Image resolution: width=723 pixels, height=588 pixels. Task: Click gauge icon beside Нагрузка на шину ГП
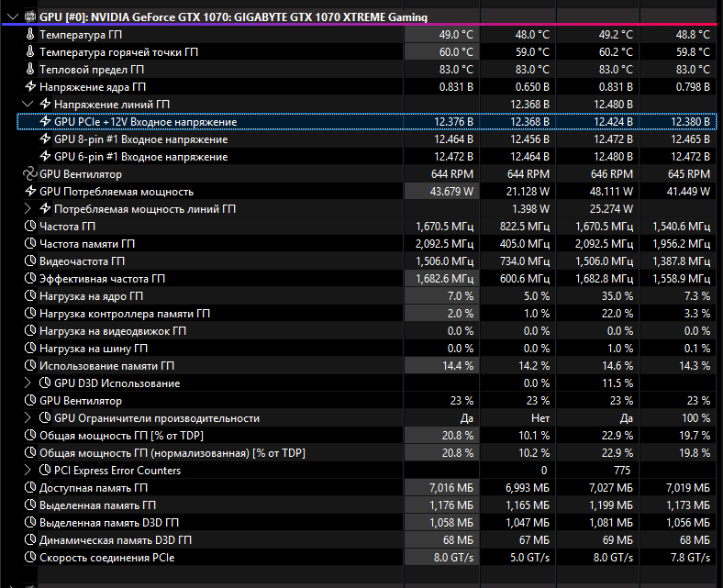[30, 349]
